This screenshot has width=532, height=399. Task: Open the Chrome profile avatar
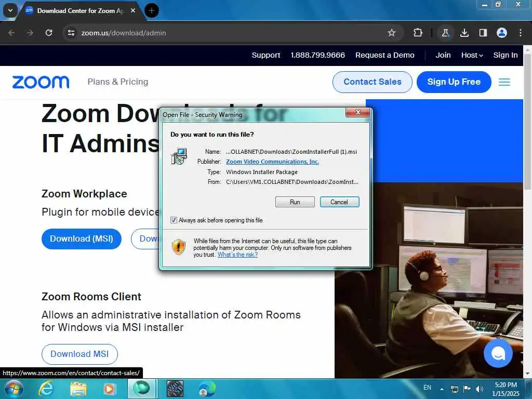click(502, 33)
